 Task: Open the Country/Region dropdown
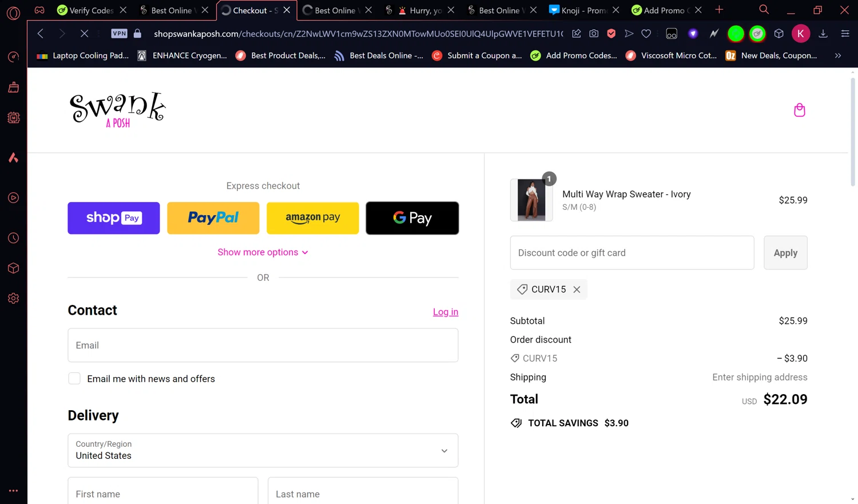[263, 451]
